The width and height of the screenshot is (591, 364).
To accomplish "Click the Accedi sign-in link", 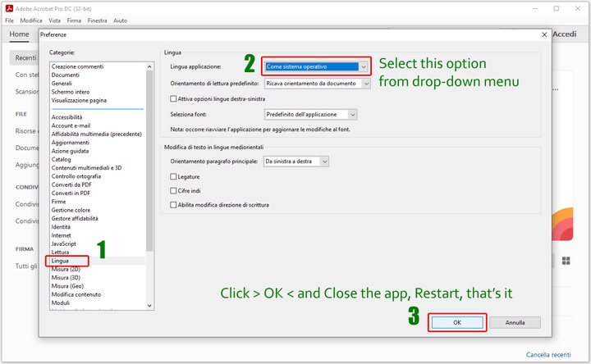I will click(x=564, y=34).
